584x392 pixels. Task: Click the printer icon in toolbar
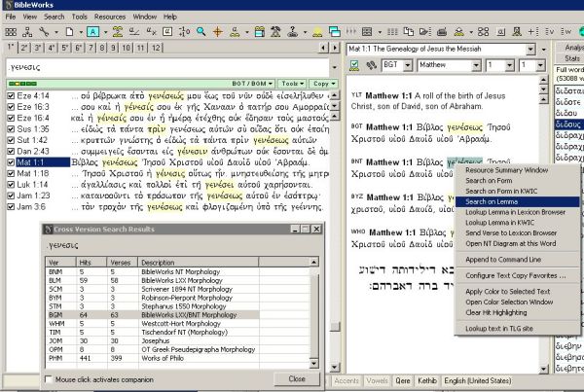[442, 32]
